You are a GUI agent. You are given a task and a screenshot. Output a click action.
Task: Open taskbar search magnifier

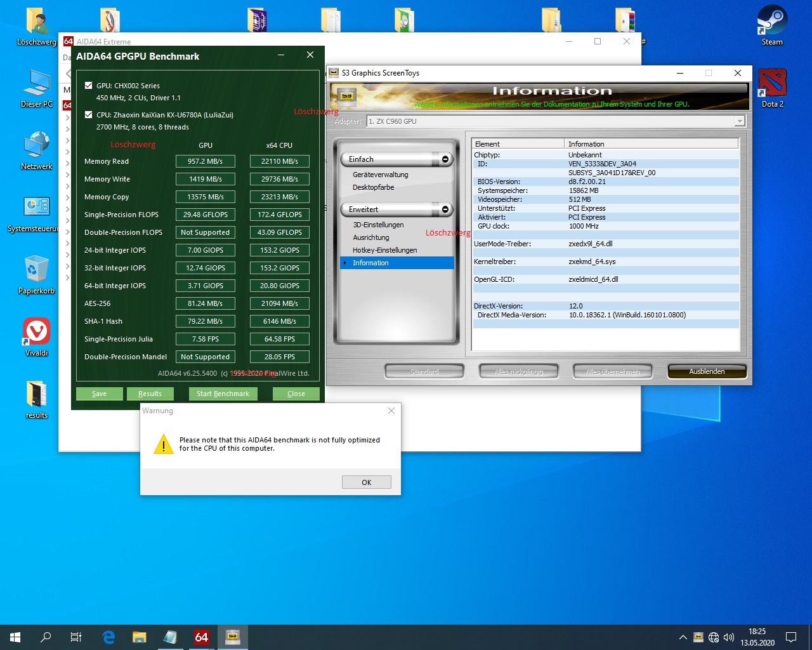46,637
